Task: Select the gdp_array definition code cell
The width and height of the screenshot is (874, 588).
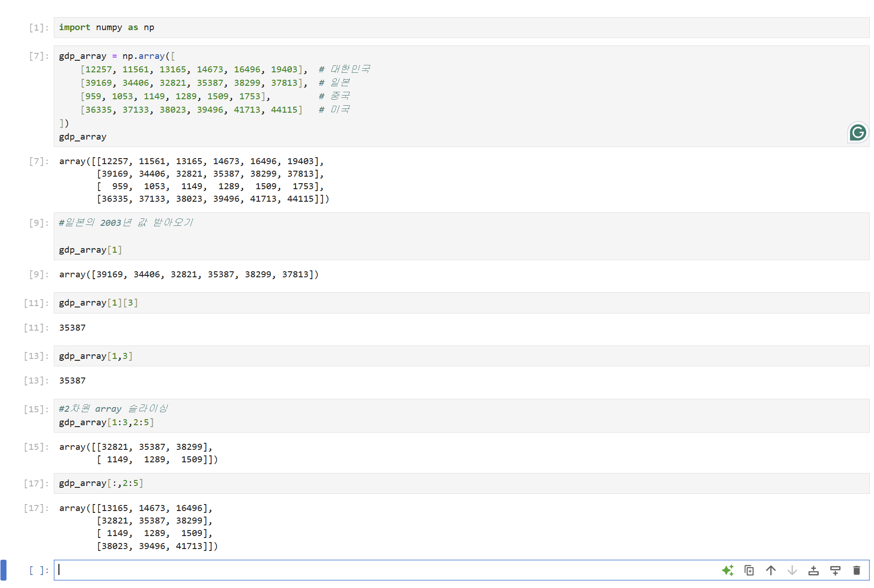Action: (x=462, y=96)
